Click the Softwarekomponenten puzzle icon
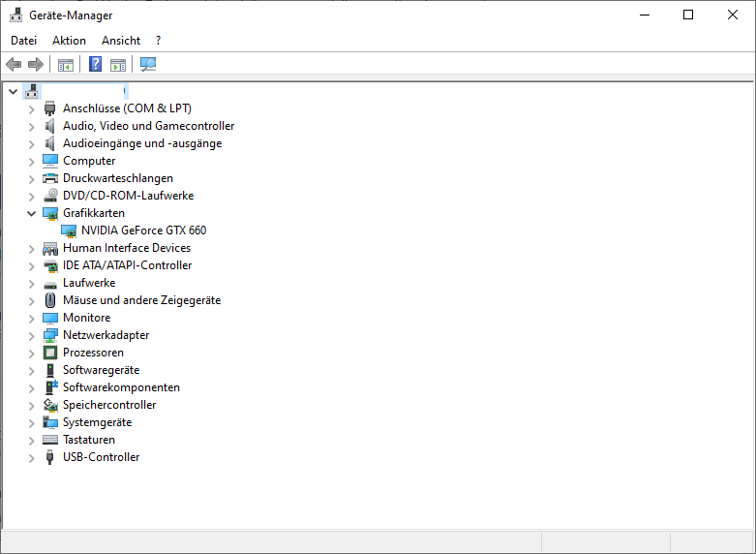Viewport: 756px width, 554px height. [x=51, y=387]
